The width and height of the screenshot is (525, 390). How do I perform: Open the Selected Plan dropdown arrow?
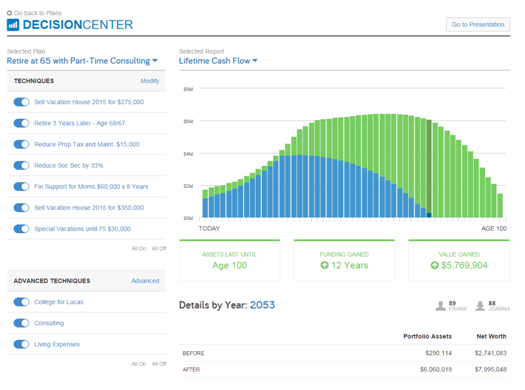coord(155,61)
